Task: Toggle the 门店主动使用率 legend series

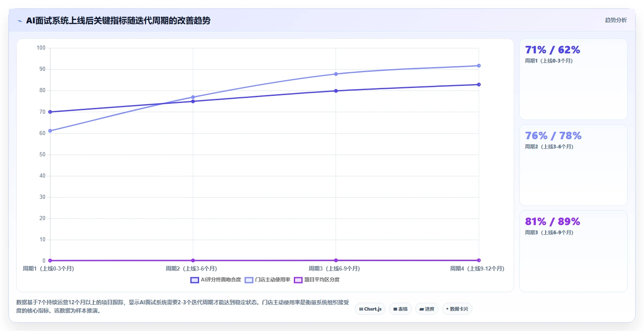Action: [x=268, y=280]
